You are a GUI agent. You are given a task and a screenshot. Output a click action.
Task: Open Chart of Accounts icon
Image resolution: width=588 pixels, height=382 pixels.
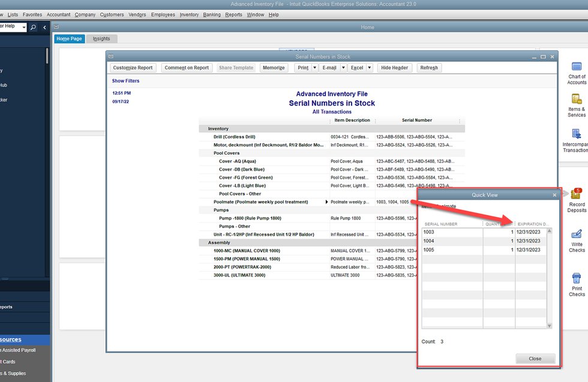pos(577,67)
